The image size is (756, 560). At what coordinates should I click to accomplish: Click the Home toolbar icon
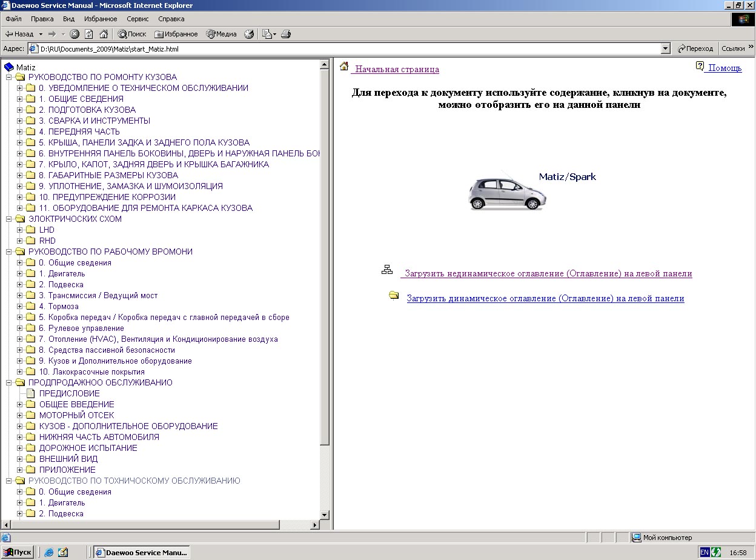104,35
